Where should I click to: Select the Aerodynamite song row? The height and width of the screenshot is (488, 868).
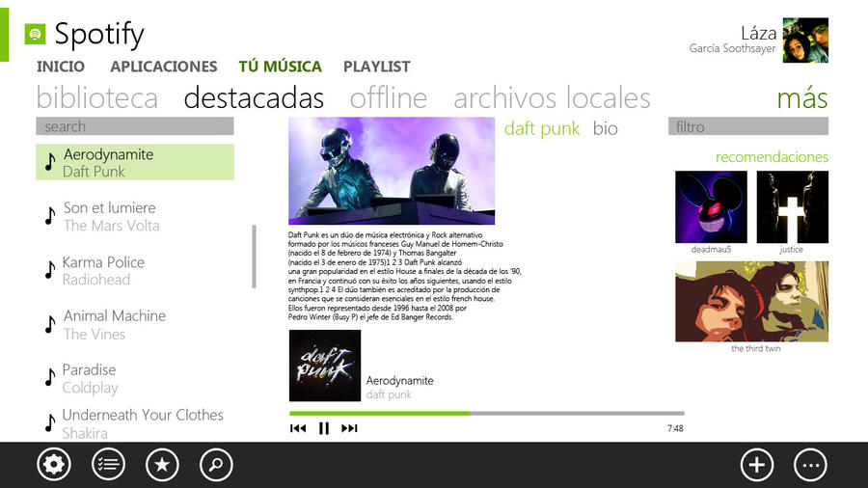click(x=134, y=162)
